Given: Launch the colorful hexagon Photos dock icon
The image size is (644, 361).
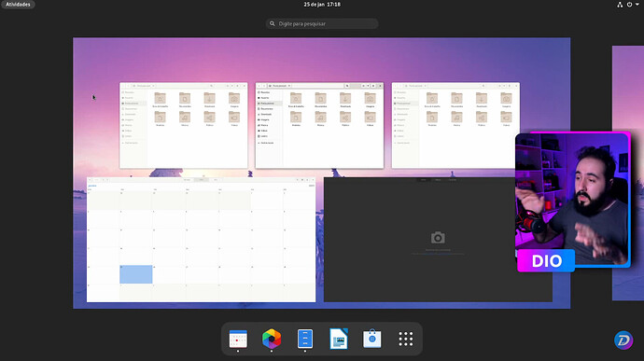Looking at the screenshot, I should click(272, 339).
